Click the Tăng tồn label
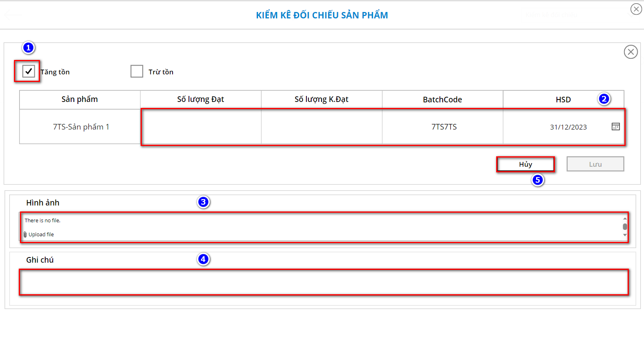Screen dimensions: 644x363 [x=55, y=72]
